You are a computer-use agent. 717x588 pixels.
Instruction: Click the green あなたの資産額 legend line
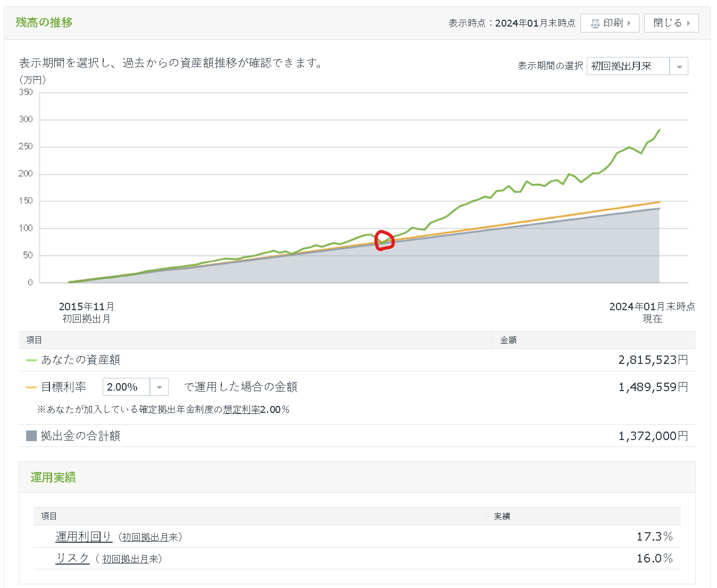coord(31,360)
